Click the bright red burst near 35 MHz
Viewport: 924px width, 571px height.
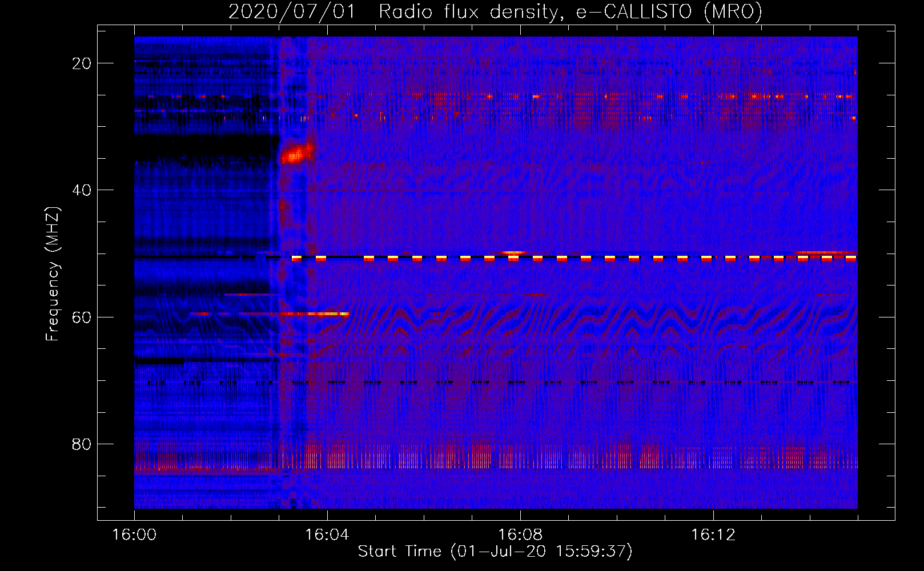[297, 153]
